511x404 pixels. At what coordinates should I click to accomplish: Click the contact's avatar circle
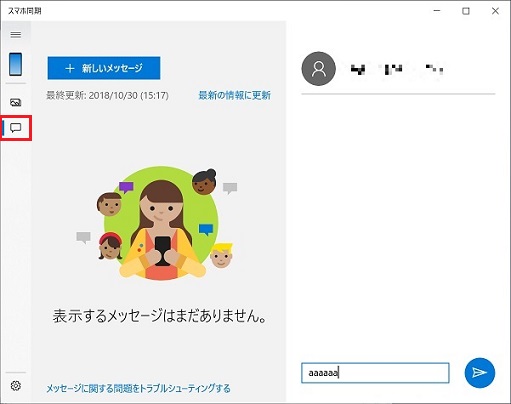[318, 69]
